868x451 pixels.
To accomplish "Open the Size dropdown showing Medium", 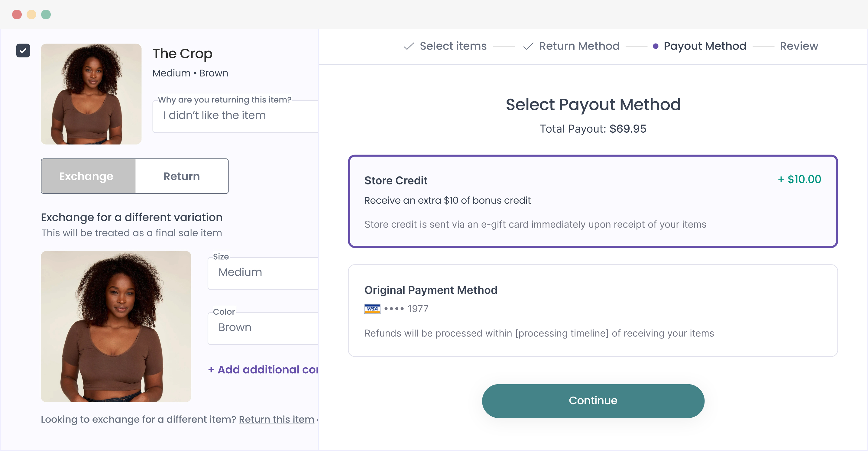I will pyautogui.click(x=264, y=272).
